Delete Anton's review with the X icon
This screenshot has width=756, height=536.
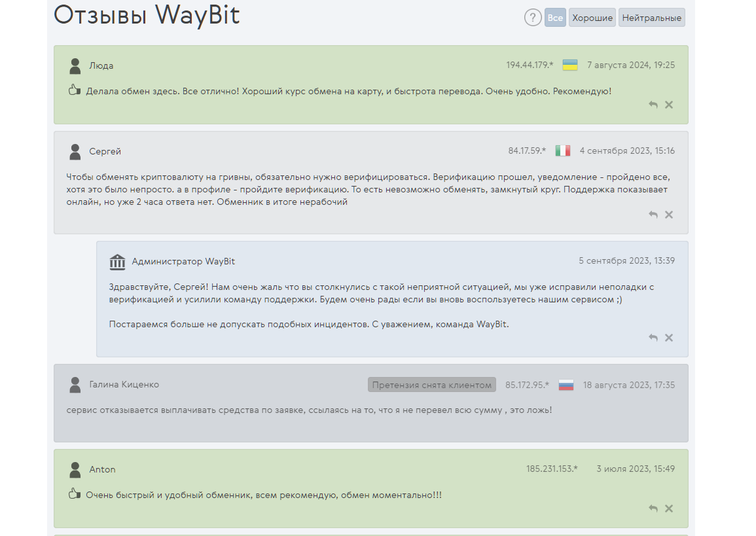click(669, 508)
